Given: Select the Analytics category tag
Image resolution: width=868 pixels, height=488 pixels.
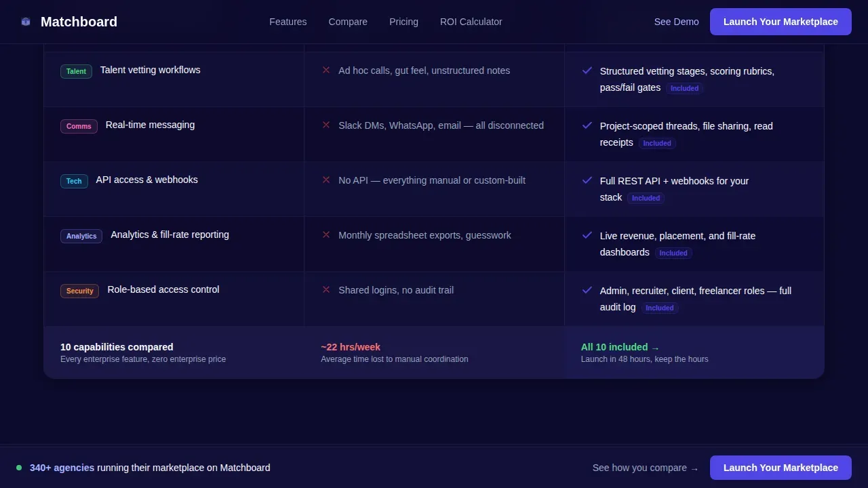Looking at the screenshot, I should 81,236.
